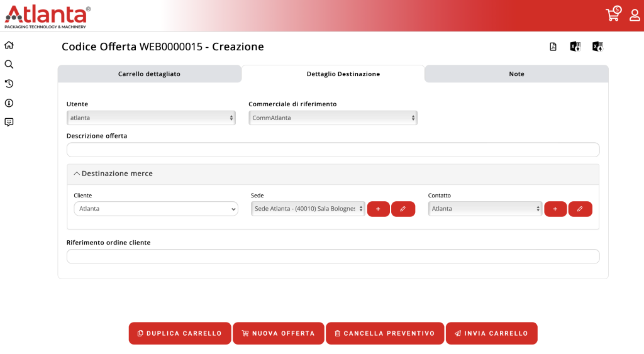644x354 pixels.
Task: Export offer as PDF document
Action: point(553,47)
